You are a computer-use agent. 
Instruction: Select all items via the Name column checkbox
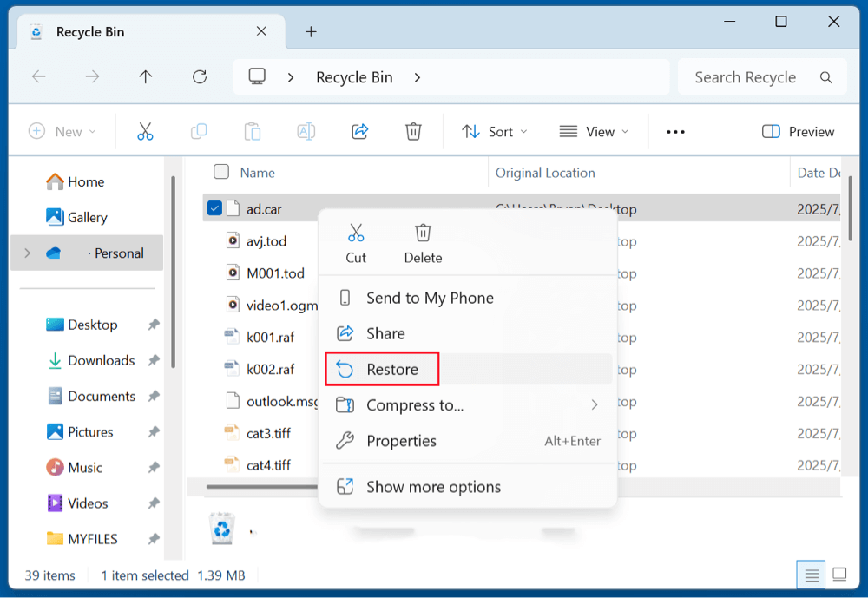(x=221, y=172)
